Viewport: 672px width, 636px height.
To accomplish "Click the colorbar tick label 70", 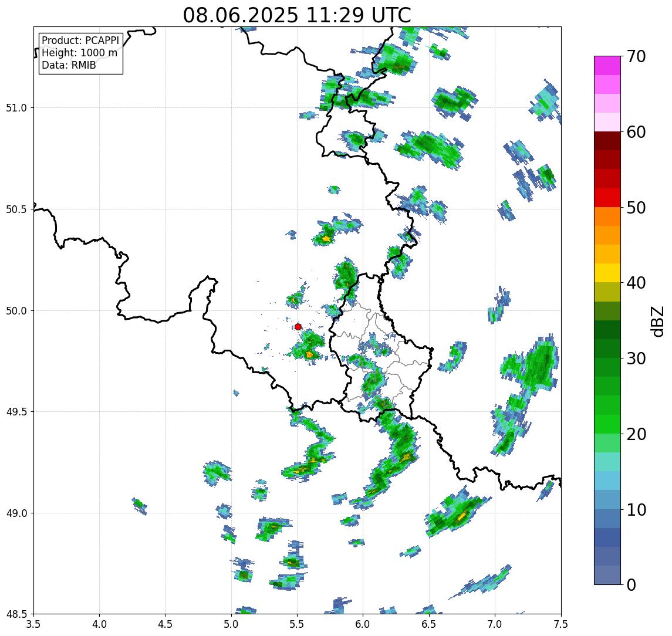I will 636,56.
